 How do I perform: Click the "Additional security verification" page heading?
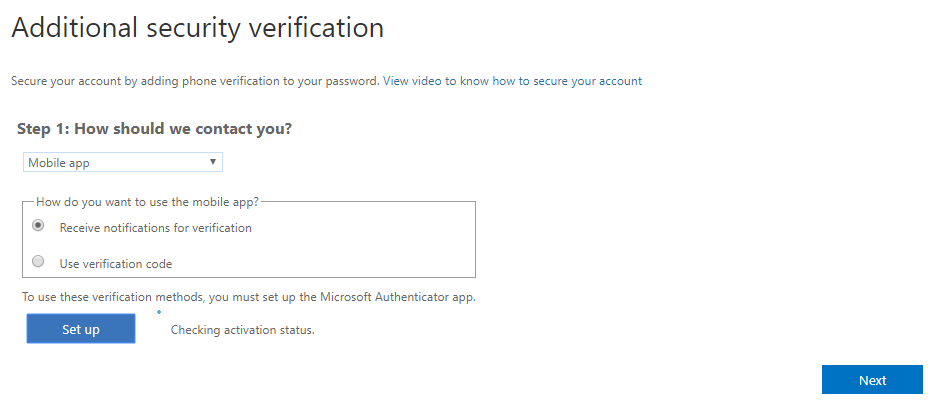click(197, 28)
